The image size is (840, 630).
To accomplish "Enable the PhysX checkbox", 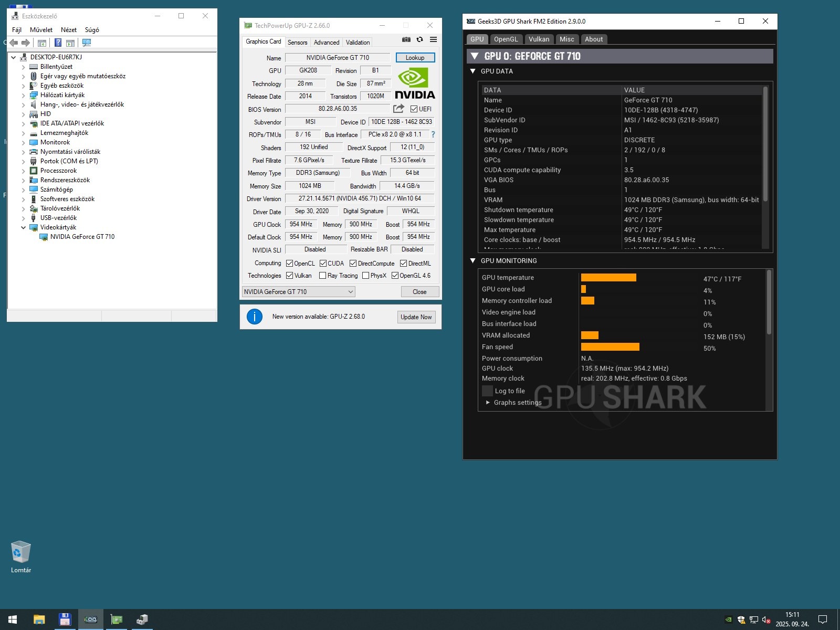I will point(365,276).
